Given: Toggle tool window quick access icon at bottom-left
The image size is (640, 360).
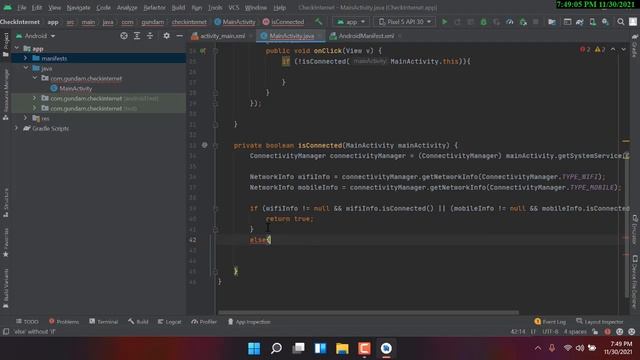Looking at the screenshot, I should (x=6, y=332).
